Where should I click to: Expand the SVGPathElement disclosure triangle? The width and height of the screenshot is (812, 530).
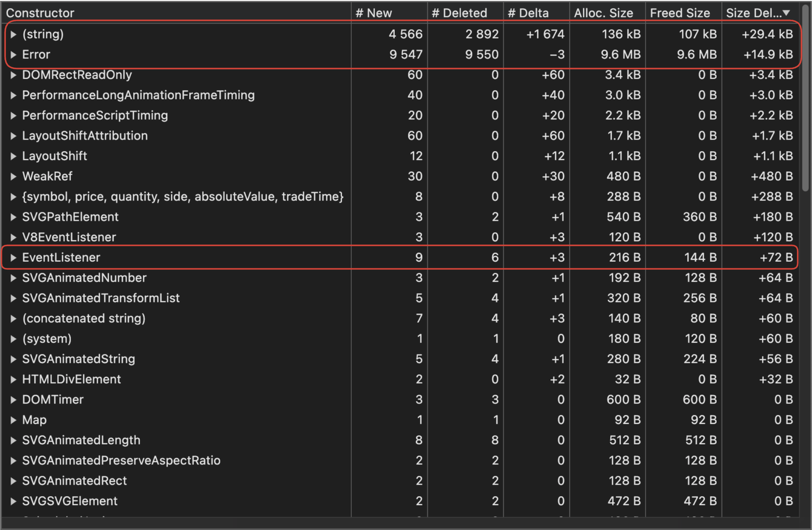pyautogui.click(x=13, y=217)
